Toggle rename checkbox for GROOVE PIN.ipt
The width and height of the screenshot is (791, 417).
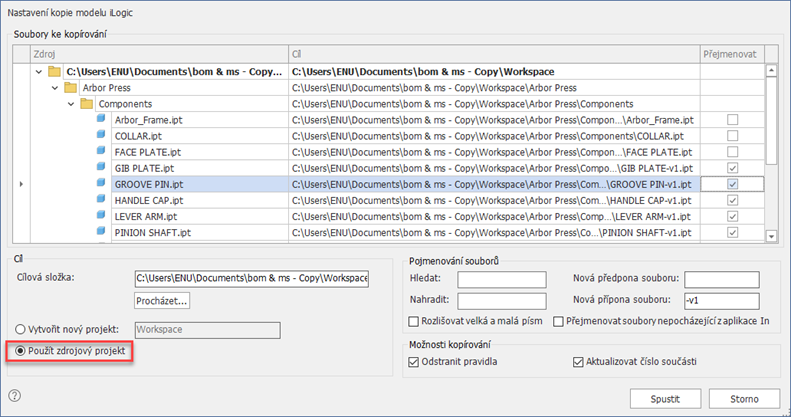pyautogui.click(x=733, y=184)
